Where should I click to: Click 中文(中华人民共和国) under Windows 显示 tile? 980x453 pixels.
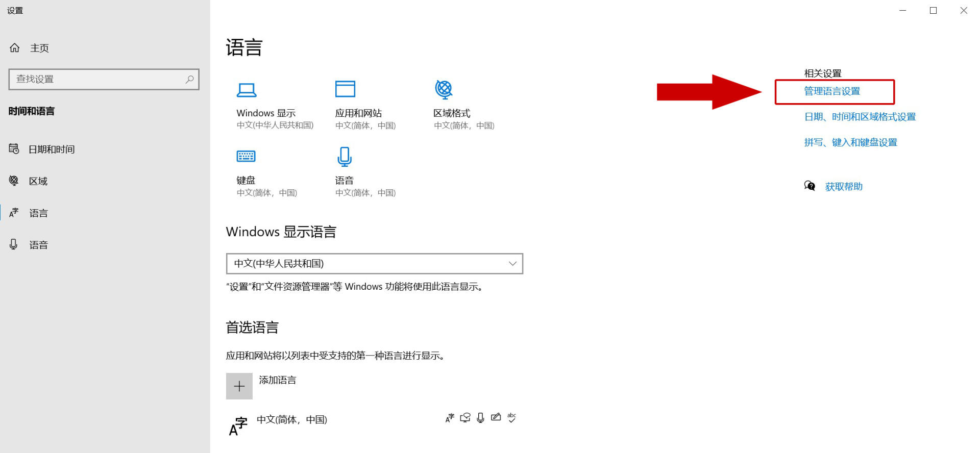pos(275,125)
